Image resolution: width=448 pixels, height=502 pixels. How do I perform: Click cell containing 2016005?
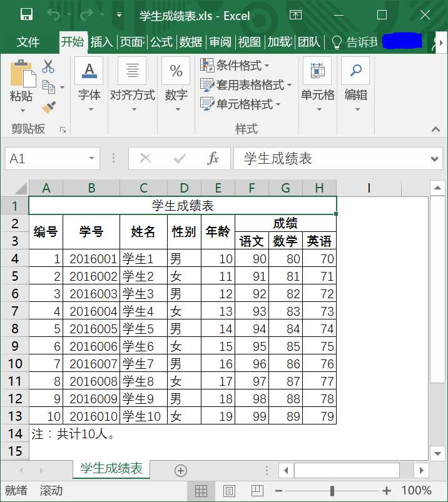pos(91,329)
